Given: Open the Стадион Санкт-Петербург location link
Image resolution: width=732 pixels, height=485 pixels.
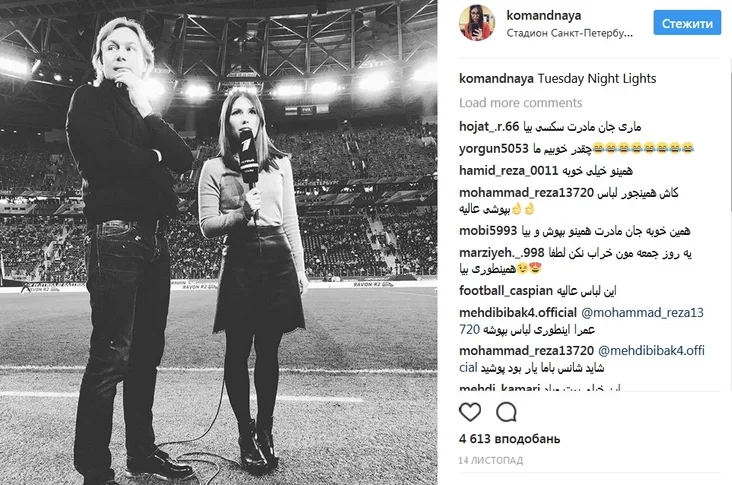Looking at the screenshot, I should tap(570, 33).
